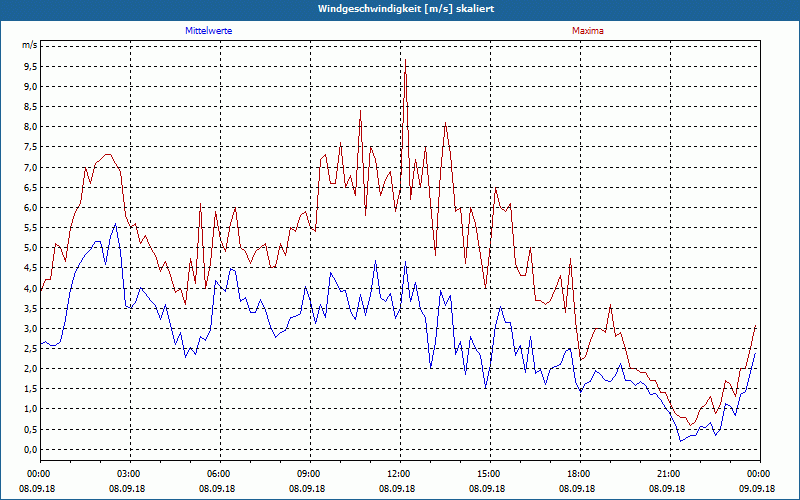Click the 03:00 time label
This screenshot has height=500, width=800.
130,474
